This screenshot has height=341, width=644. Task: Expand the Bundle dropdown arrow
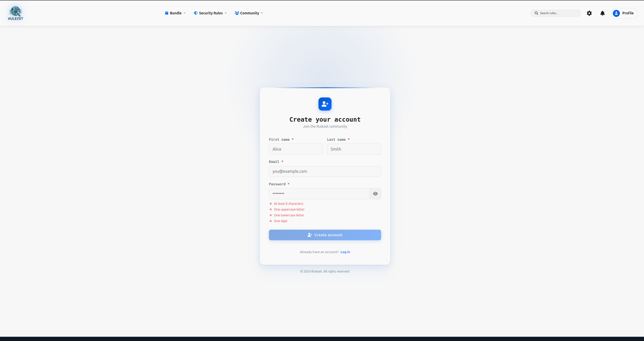(184, 13)
